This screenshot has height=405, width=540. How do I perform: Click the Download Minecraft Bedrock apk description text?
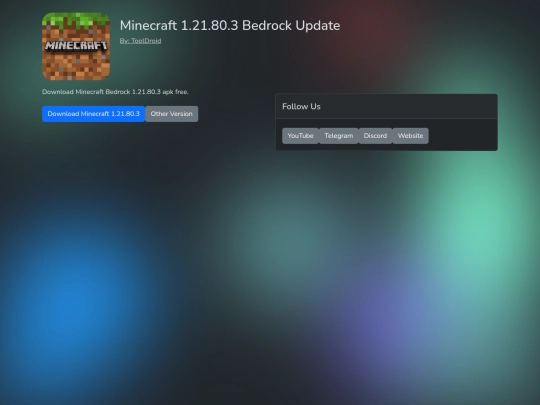click(x=115, y=92)
